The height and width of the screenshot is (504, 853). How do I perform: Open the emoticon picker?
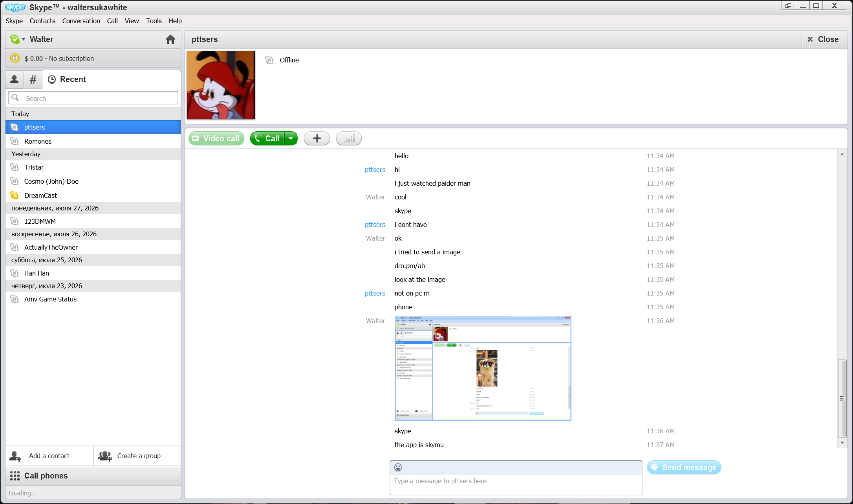pyautogui.click(x=398, y=467)
